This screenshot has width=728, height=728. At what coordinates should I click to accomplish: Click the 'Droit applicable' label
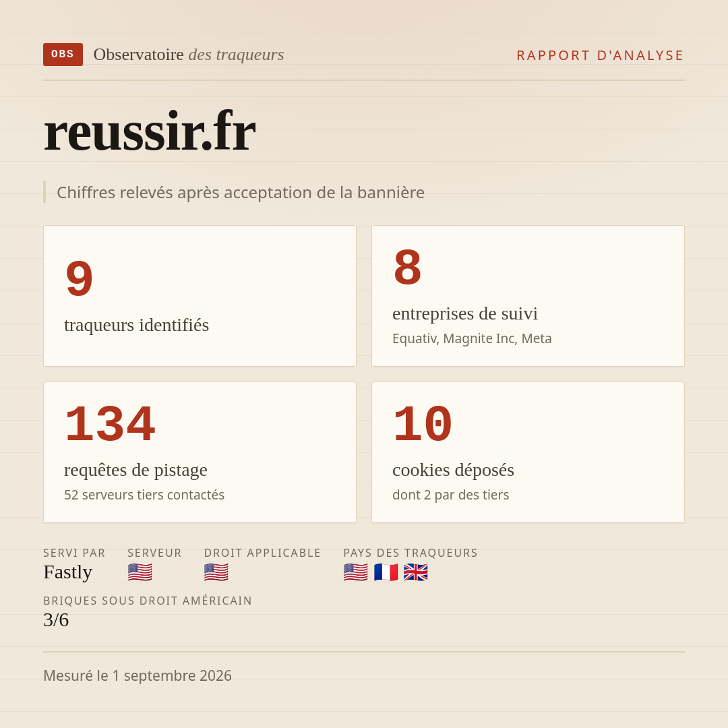point(262,553)
